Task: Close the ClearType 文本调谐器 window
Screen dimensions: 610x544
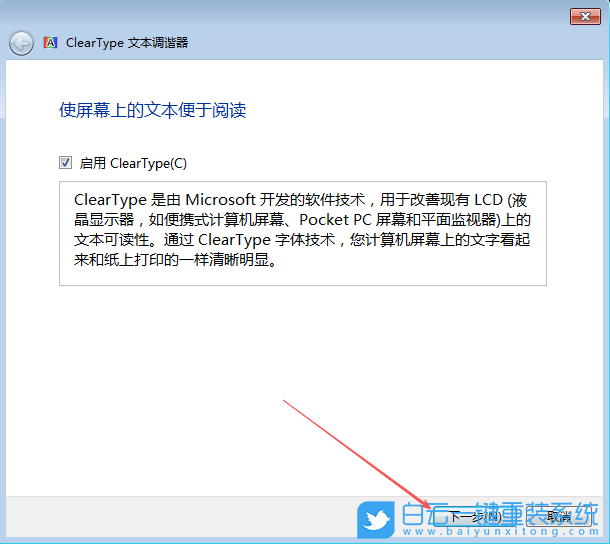Action: (x=585, y=17)
